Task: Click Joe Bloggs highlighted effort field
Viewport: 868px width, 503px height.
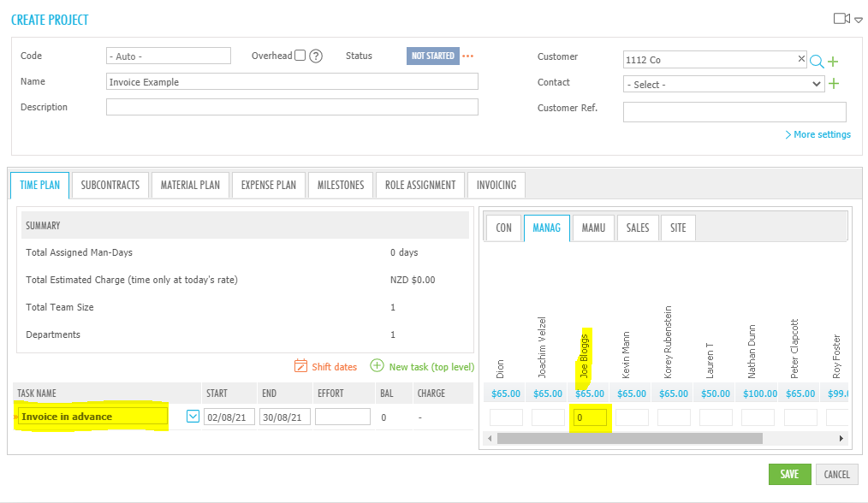Action: [x=590, y=416]
